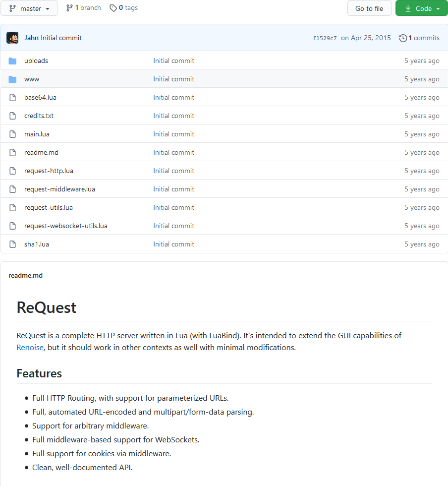The image size is (448, 486).
Task: View the 1 commits history
Action: coord(419,38)
